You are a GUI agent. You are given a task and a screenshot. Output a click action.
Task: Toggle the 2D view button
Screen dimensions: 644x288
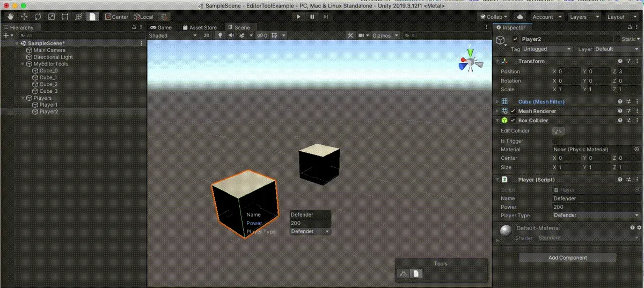[x=207, y=35]
